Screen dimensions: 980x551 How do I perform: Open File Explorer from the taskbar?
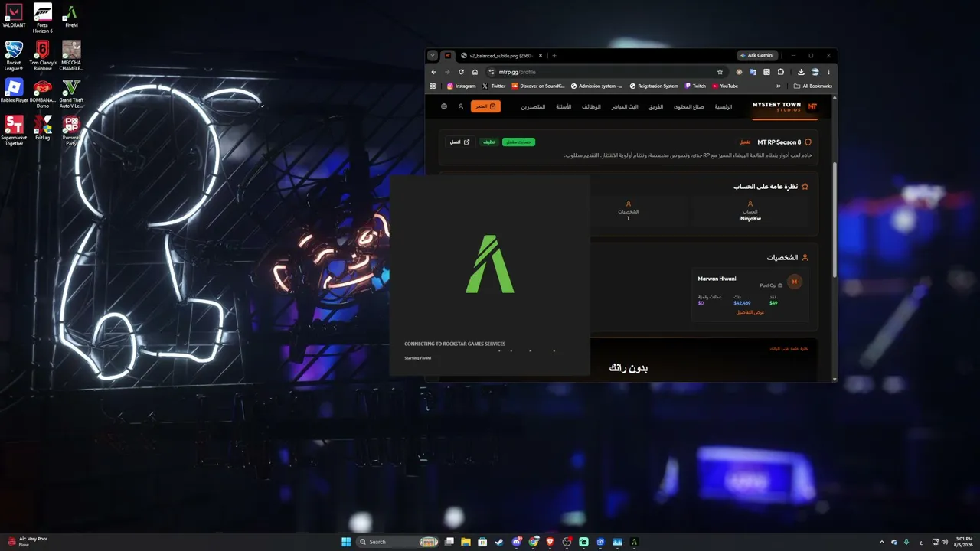466,542
